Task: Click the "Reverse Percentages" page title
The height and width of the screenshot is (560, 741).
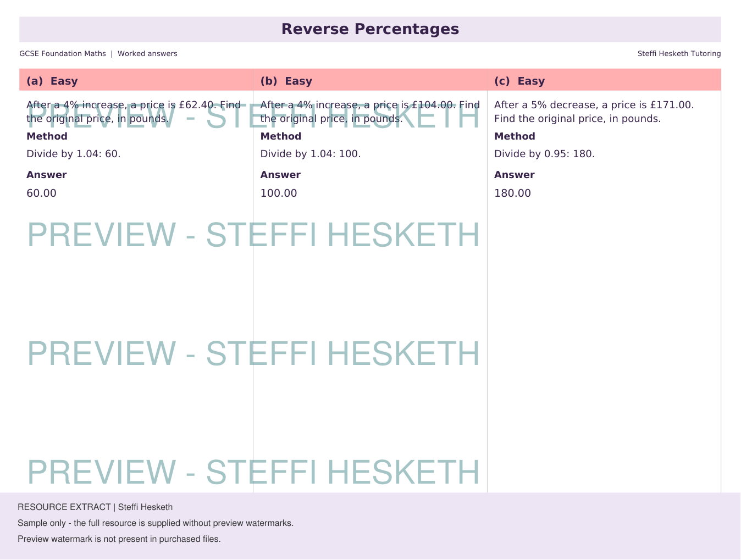Action: [x=370, y=29]
